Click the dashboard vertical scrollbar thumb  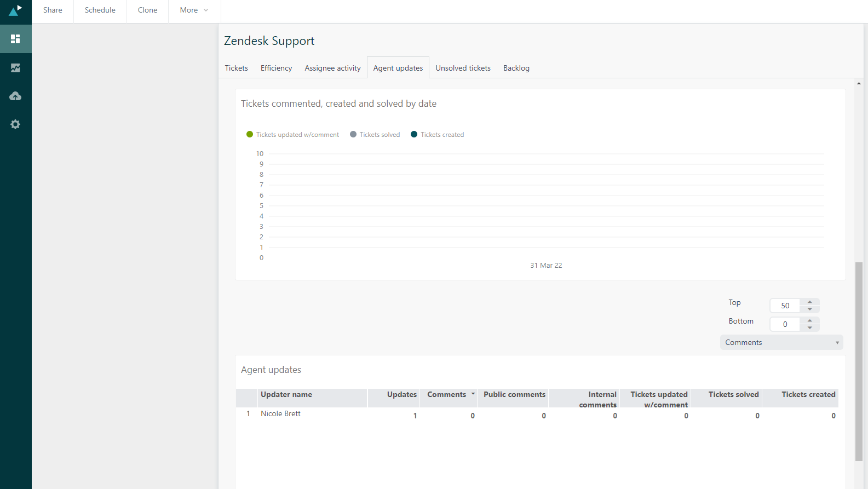(859, 361)
